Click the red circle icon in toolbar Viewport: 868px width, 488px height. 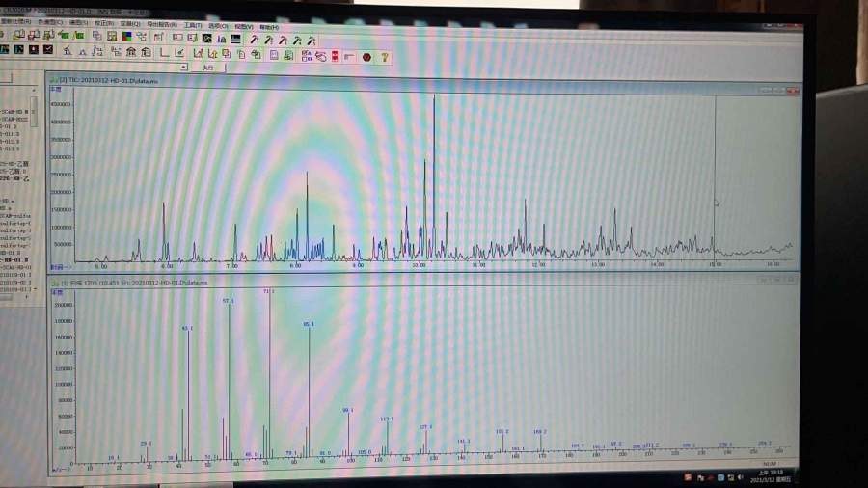click(366, 57)
